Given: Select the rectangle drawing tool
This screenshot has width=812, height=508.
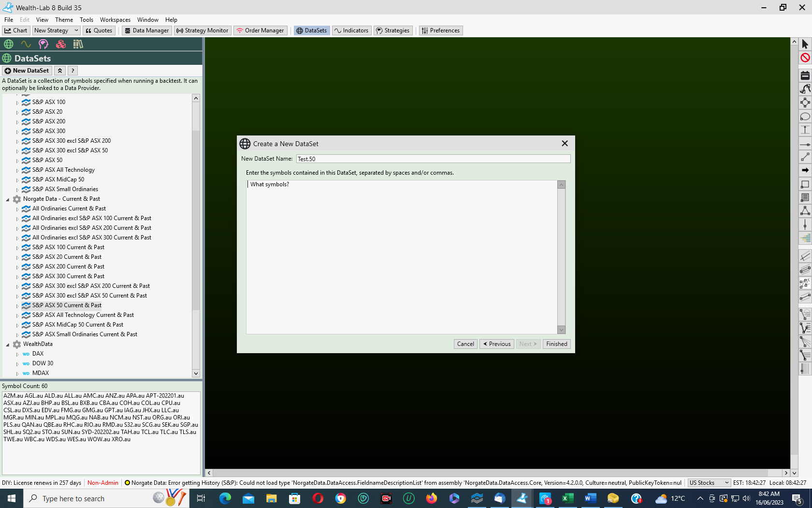Looking at the screenshot, I should click(805, 184).
